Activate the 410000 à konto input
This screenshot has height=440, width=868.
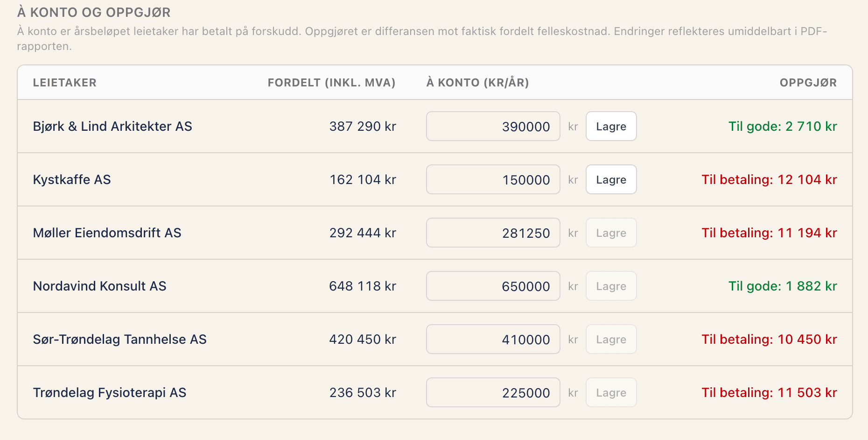[493, 339]
